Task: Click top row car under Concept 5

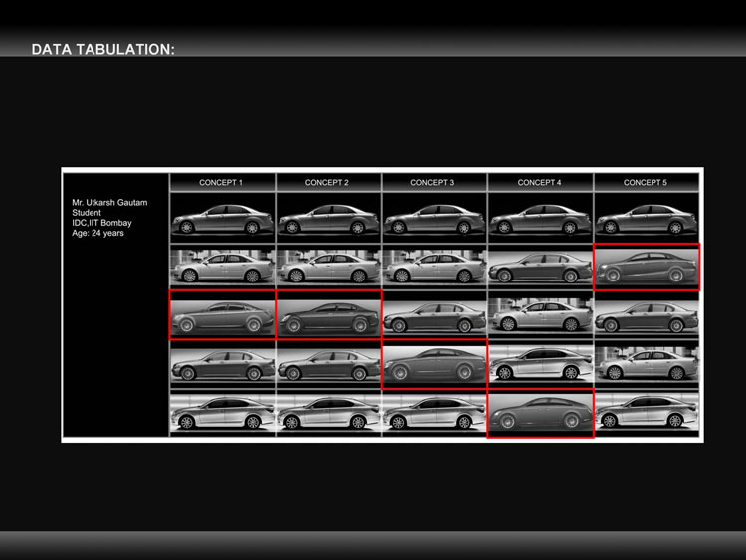Action: (647, 218)
